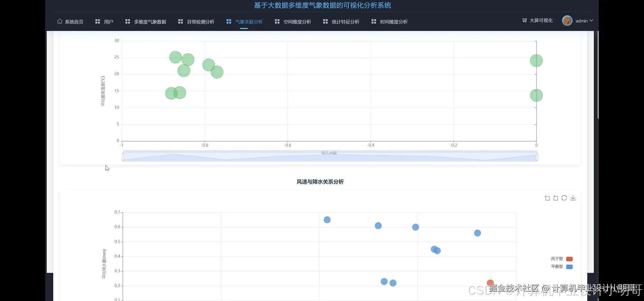Click the admin username label

click(582, 21)
